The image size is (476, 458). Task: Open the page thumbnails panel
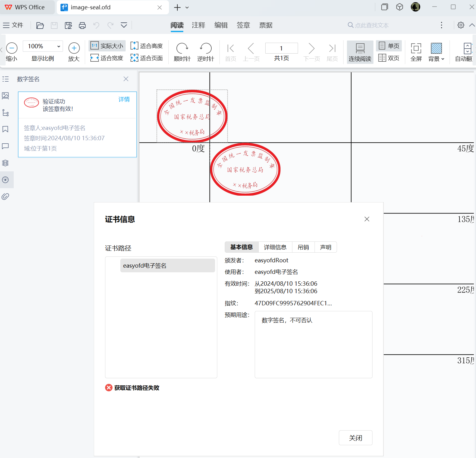click(5, 96)
